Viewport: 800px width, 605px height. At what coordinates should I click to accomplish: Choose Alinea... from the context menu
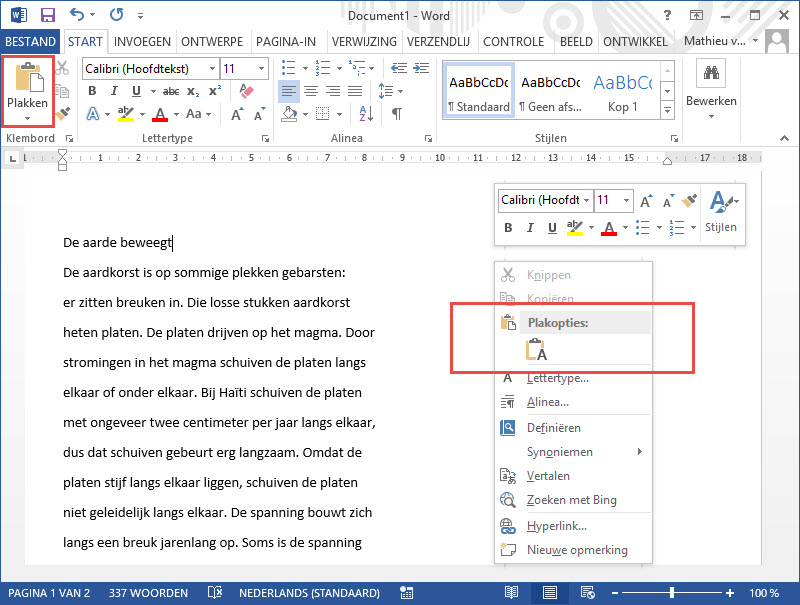573,402
